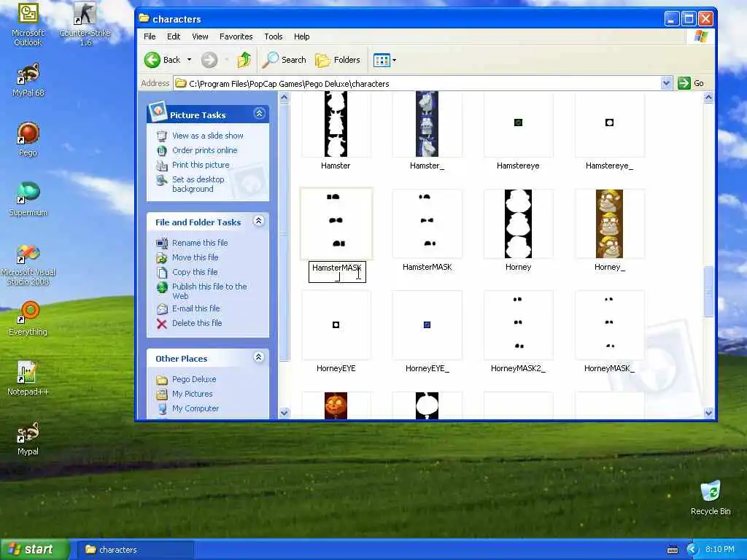The width and height of the screenshot is (747, 560).
Task: Click file list scroll down arrow
Action: tap(708, 413)
